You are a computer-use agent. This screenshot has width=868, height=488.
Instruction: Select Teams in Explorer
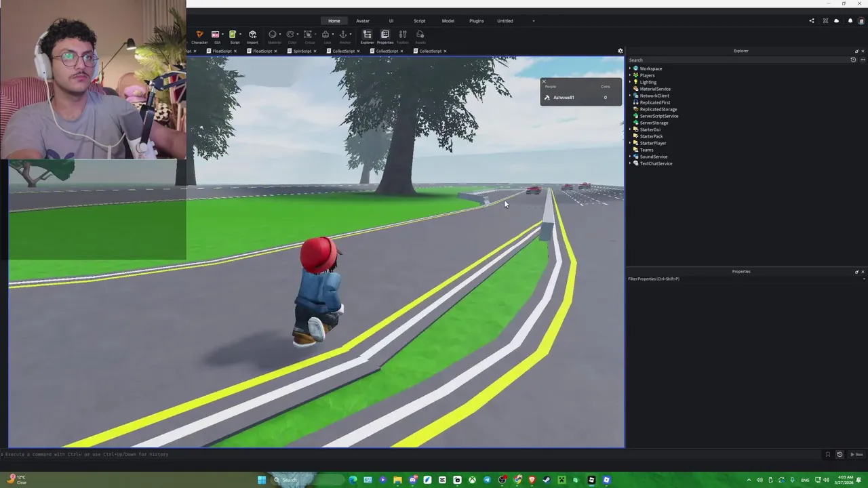pyautogui.click(x=646, y=150)
